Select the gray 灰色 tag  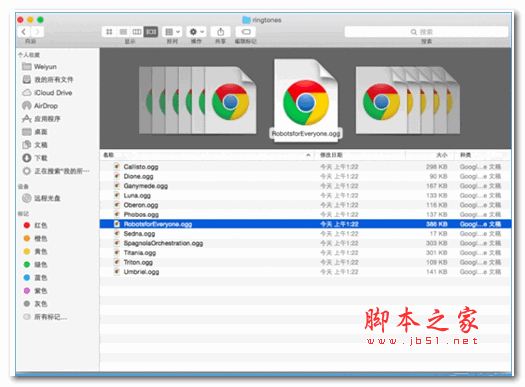tap(35, 304)
